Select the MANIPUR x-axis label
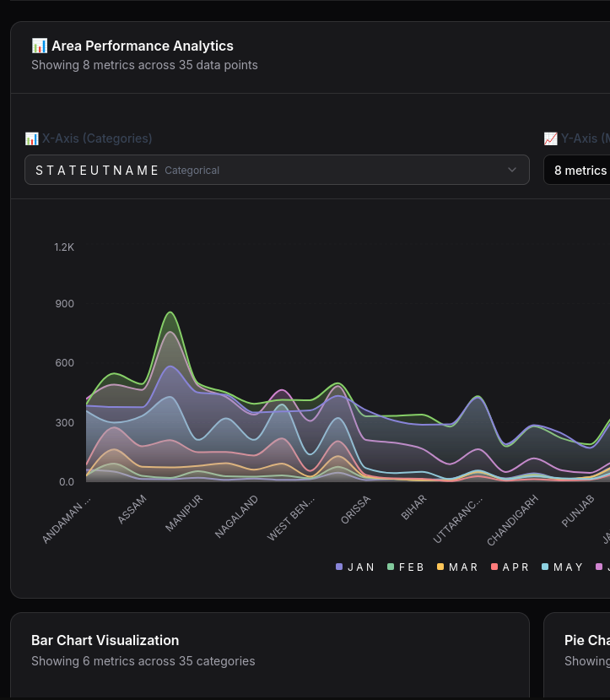610x700 pixels. [x=185, y=512]
